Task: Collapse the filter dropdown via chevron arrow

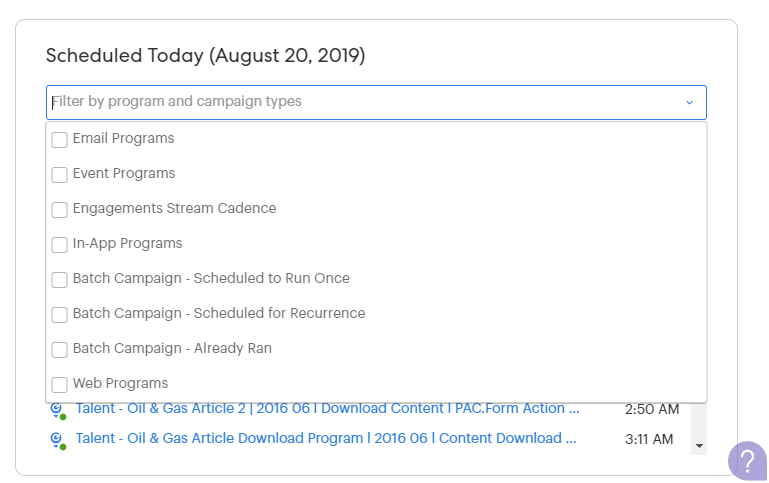Action: coord(689,102)
